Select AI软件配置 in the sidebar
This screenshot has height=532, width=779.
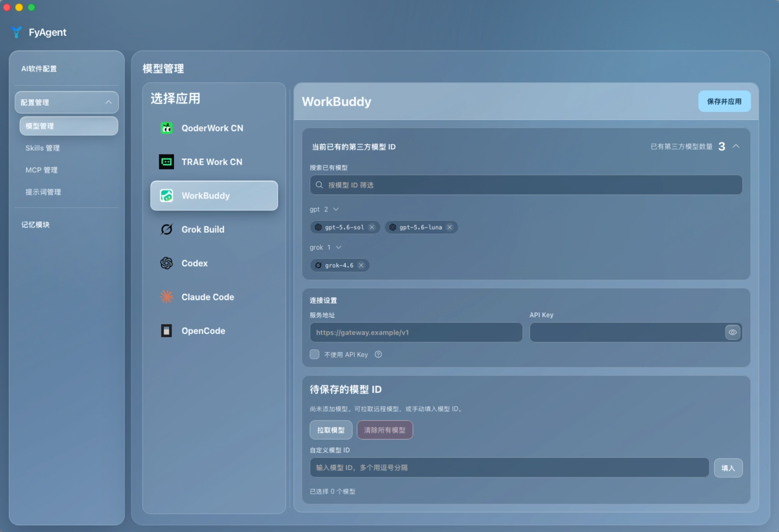click(x=39, y=69)
